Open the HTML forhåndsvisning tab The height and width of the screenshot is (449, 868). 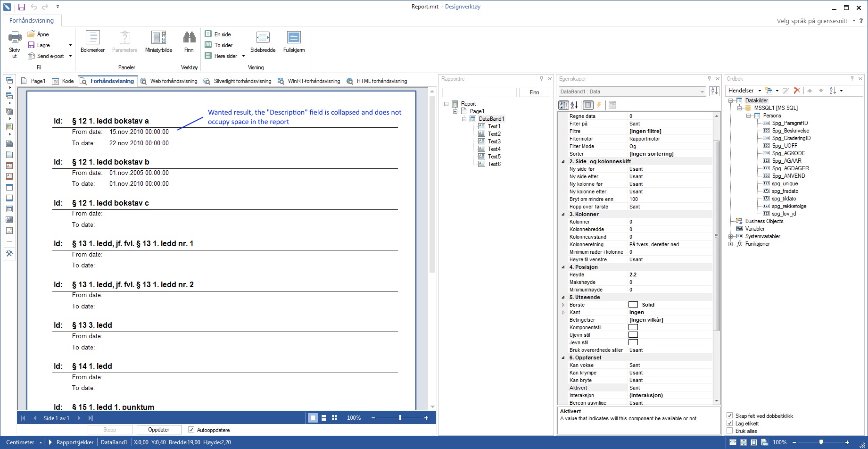[x=377, y=81]
